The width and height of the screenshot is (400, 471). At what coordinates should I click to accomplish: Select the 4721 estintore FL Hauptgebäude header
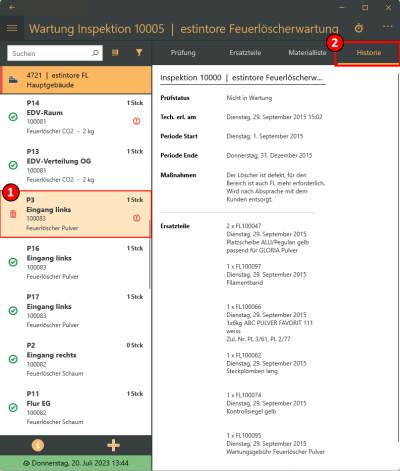click(x=76, y=80)
